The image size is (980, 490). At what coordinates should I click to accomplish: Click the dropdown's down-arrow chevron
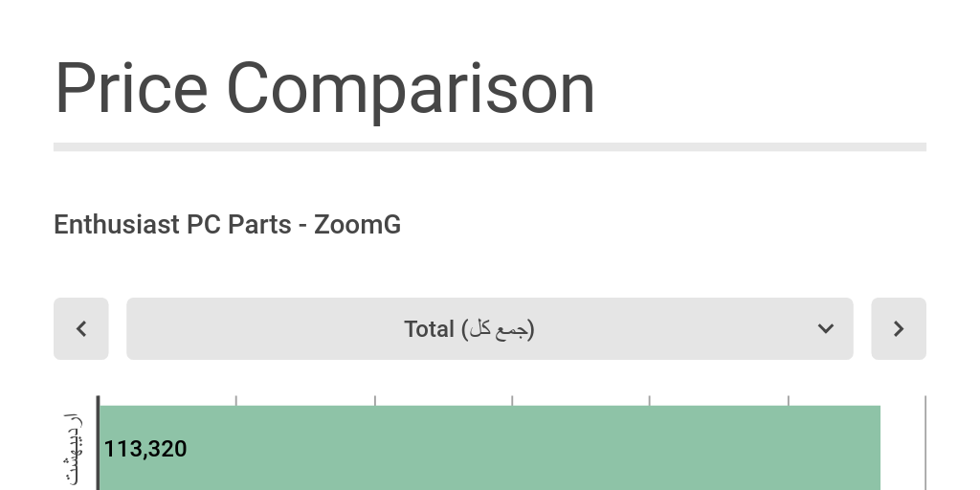tap(825, 329)
